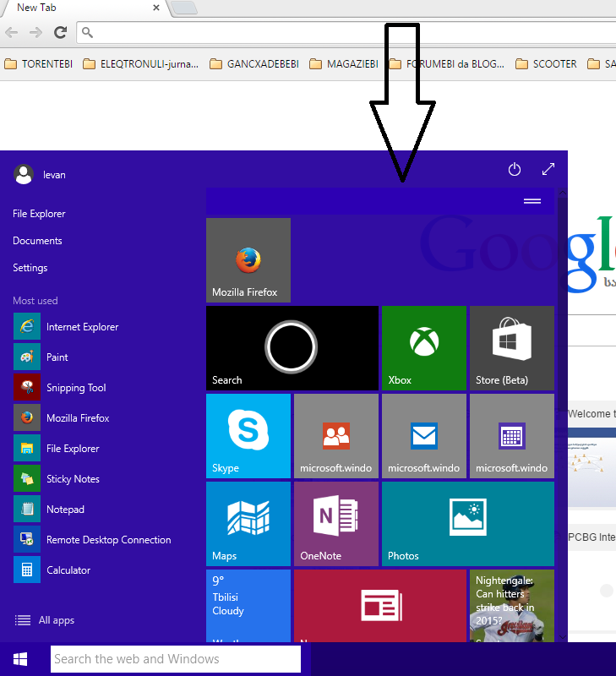Close the New Tab tab
Image resolution: width=616 pixels, height=676 pixels.
[x=156, y=8]
